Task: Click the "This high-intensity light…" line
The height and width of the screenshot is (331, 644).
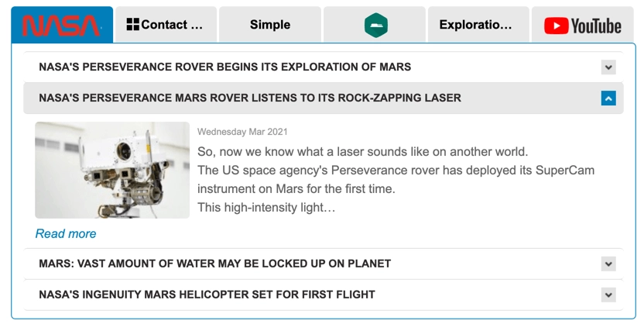Action: point(266,207)
